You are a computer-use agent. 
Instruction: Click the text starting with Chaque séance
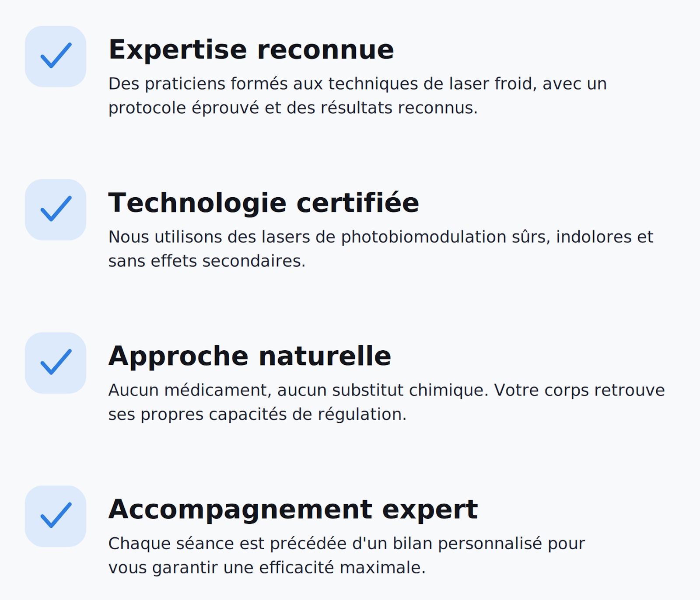pos(346,555)
